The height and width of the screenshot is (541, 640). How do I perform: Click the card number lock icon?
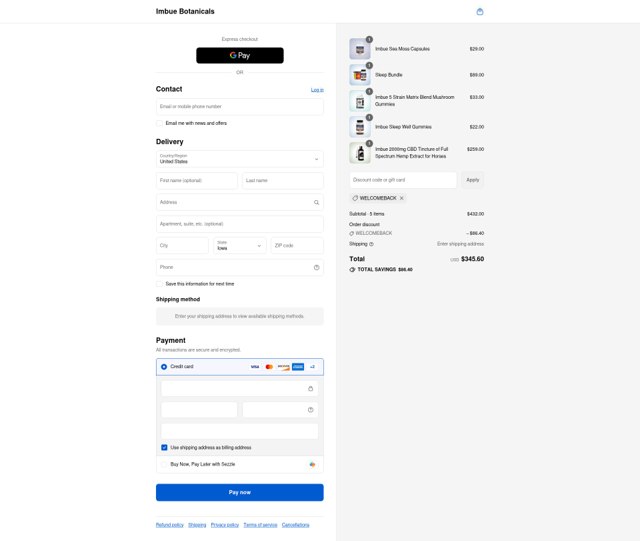coord(310,389)
